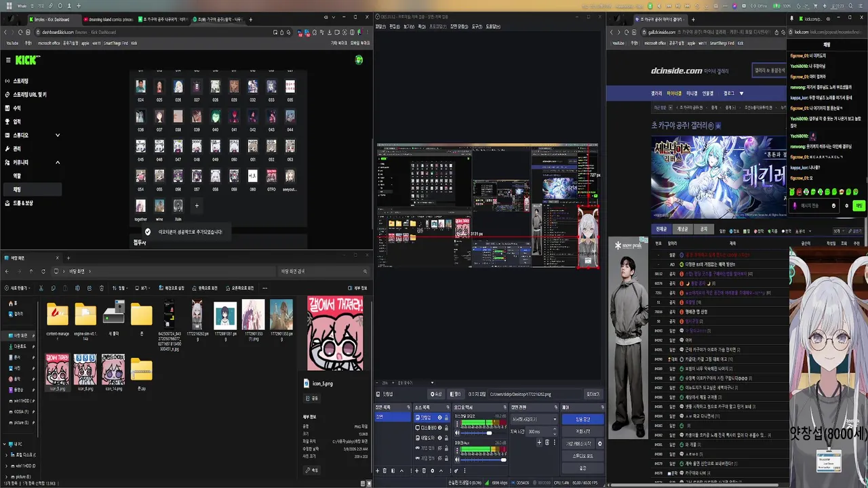Switch to the dreaming island comics browser tab
868x488 pixels.
click(107, 20)
